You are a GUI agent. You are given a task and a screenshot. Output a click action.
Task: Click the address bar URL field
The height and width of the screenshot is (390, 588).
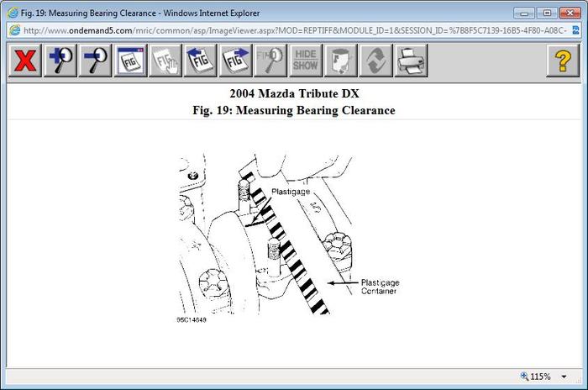(294, 30)
